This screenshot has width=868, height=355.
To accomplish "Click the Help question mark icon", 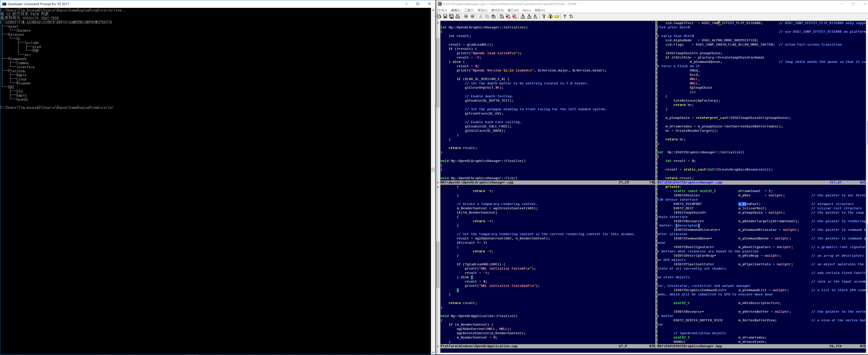I will pos(565,17).
